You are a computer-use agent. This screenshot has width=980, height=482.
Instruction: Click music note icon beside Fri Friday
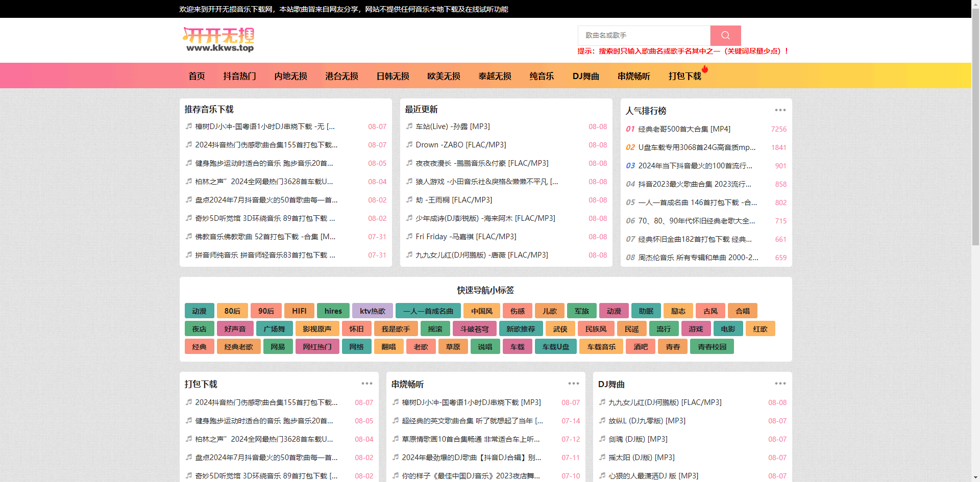(409, 236)
